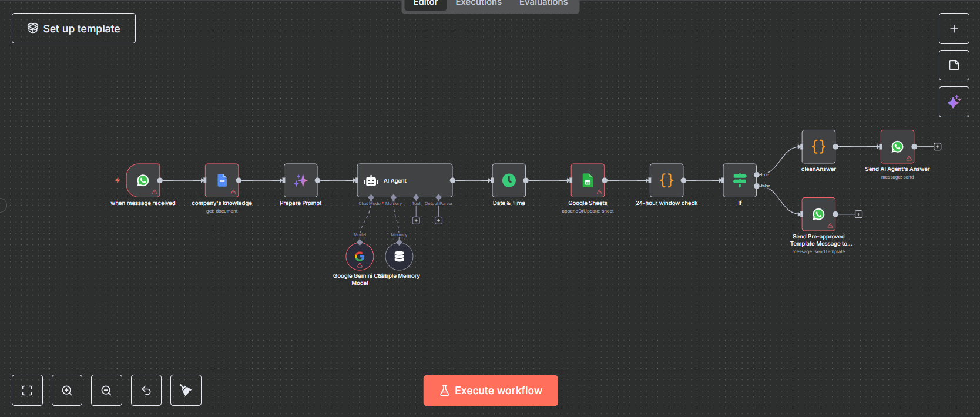The height and width of the screenshot is (417, 980).
Task: Click the If node's true output connector
Action: pos(757,174)
